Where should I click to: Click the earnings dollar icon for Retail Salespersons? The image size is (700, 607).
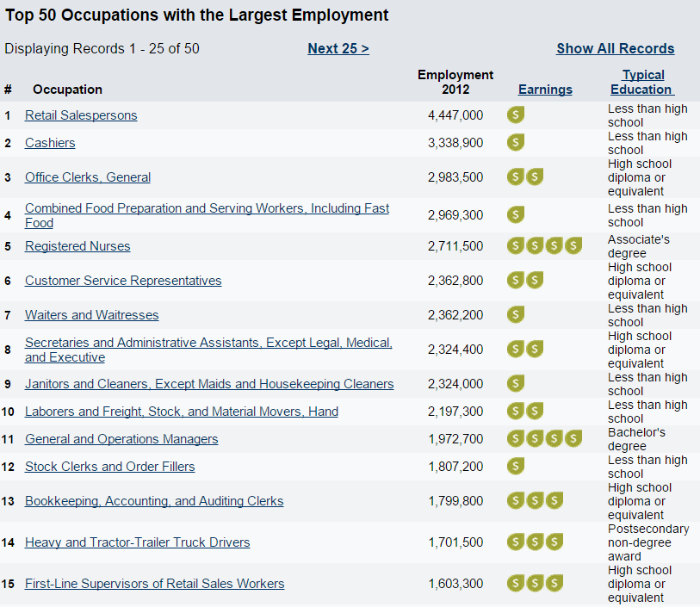[516, 115]
